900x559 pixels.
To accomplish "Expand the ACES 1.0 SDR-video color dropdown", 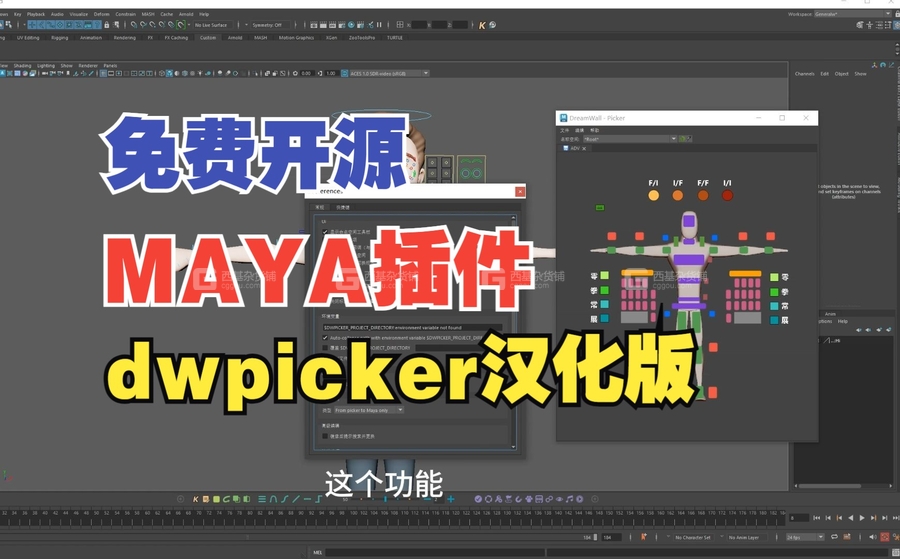I will (x=389, y=73).
